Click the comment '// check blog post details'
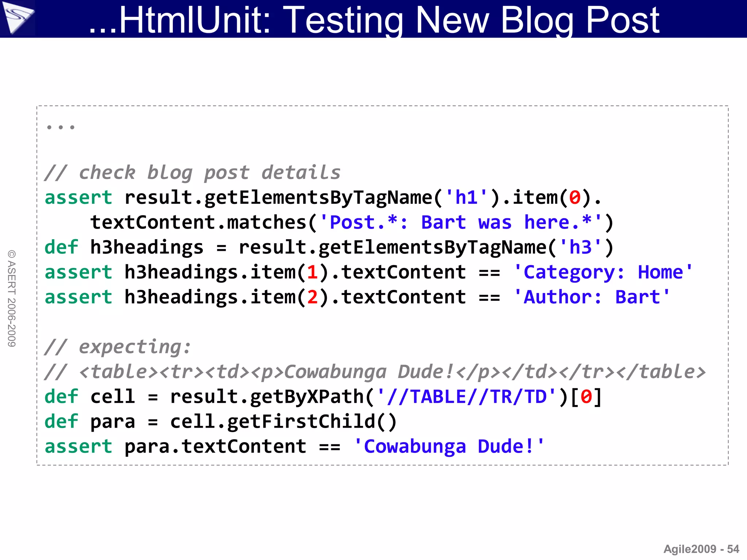 192,172
